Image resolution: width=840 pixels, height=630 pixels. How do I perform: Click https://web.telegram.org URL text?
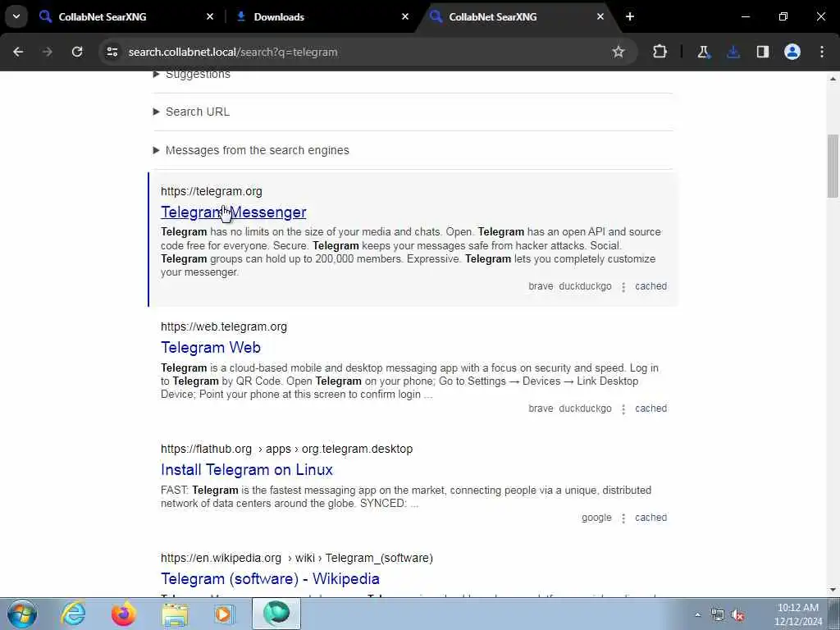click(224, 326)
